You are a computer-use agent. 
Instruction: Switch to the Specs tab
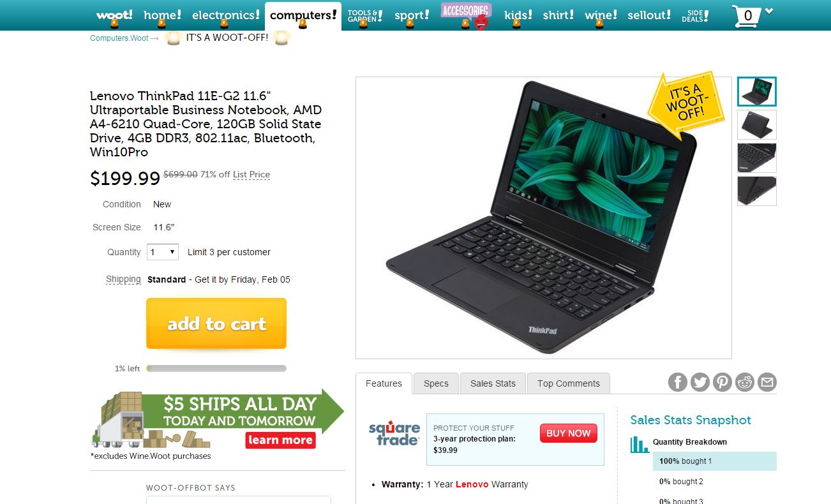click(x=436, y=383)
